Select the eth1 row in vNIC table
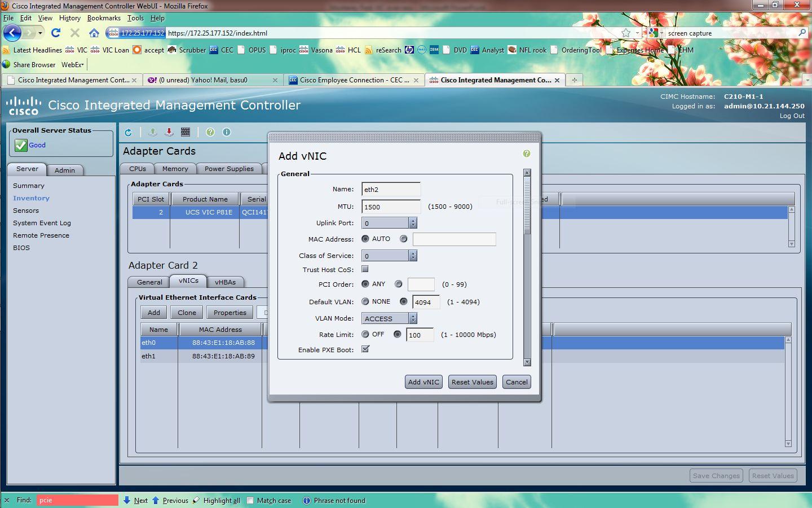This screenshot has width=812, height=508. (x=462, y=356)
